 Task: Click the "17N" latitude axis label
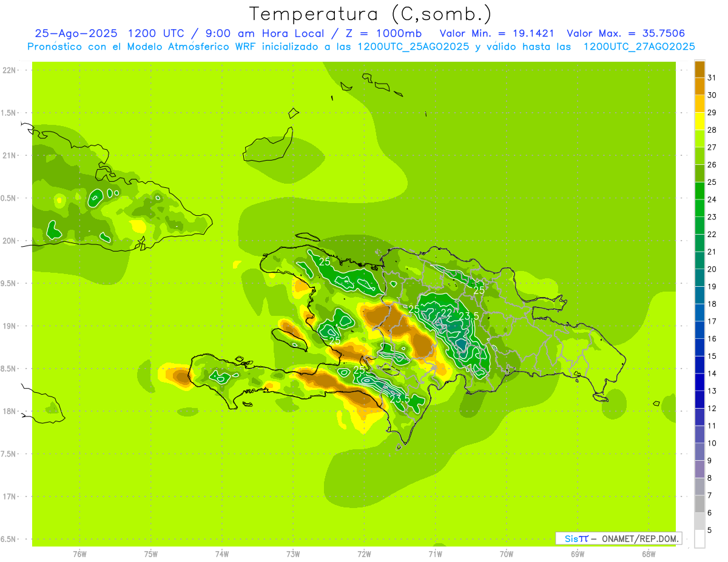(x=9, y=497)
